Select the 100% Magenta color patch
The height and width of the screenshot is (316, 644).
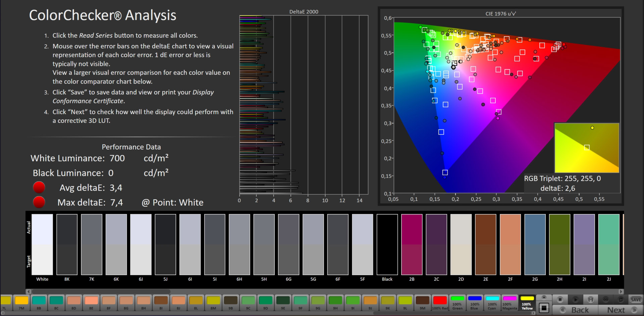pyautogui.click(x=509, y=302)
